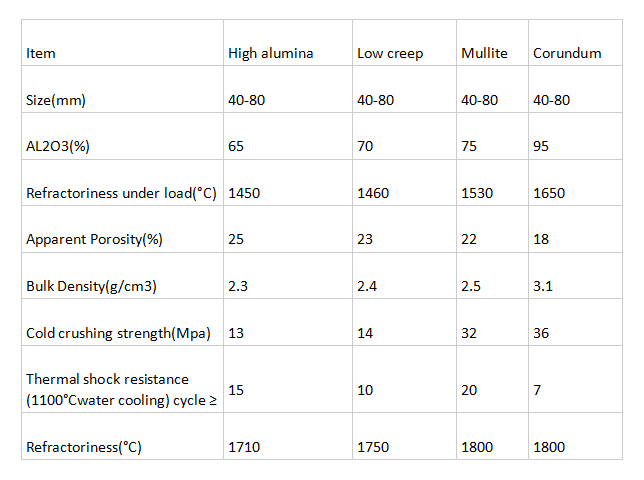Click the 'Refractoriness(°C)' row label
Screen dimensions: 644x480
[84, 447]
